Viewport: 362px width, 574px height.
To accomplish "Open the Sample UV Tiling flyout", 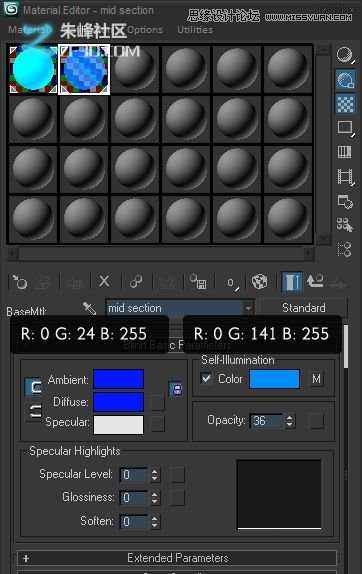I will pos(345,128).
